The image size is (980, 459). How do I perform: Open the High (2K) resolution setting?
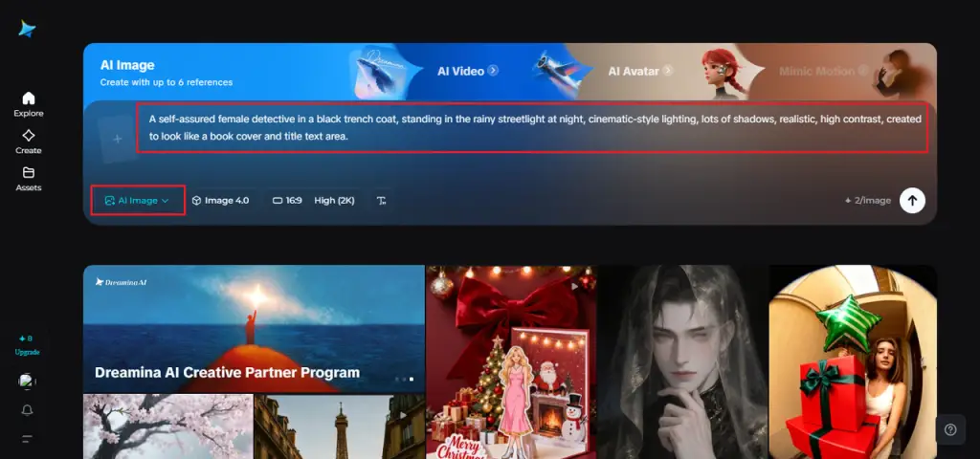point(334,201)
